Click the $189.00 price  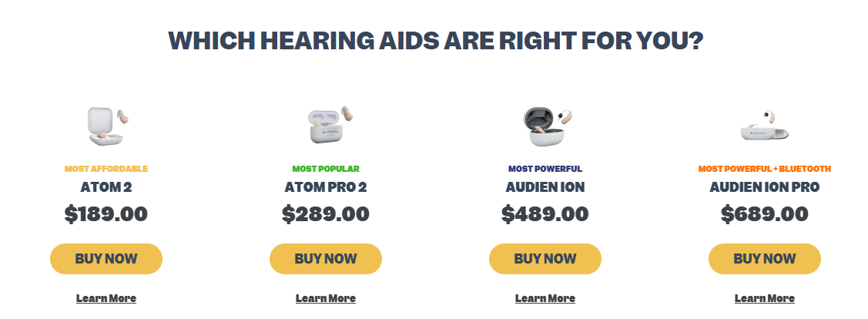[106, 214]
